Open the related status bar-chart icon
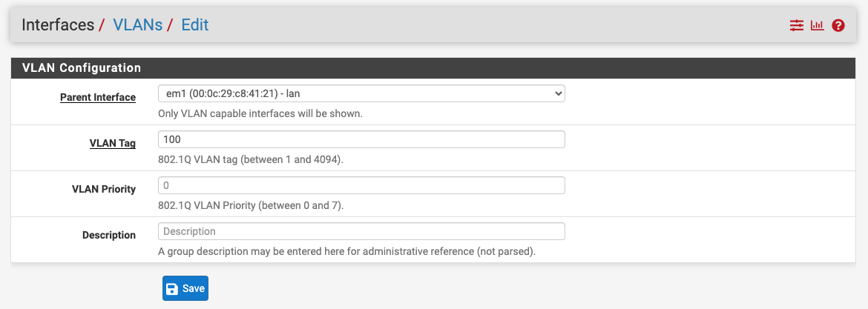The height and width of the screenshot is (309, 868). [x=818, y=26]
